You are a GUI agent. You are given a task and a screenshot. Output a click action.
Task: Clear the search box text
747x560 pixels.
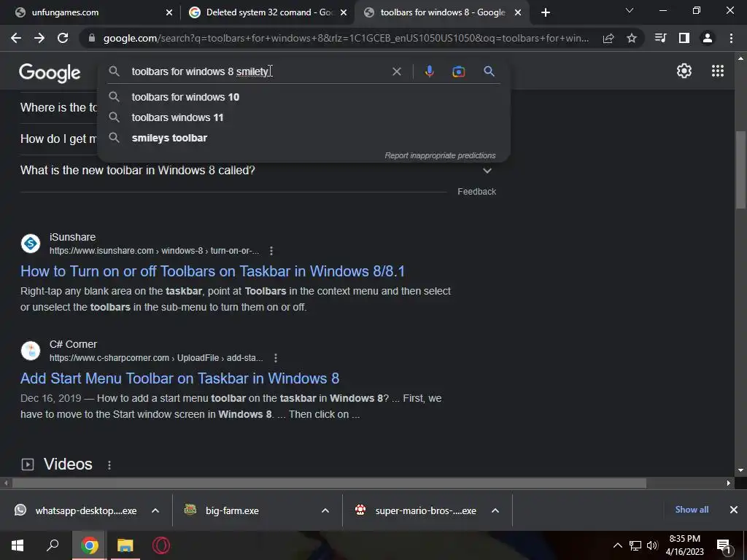(396, 71)
